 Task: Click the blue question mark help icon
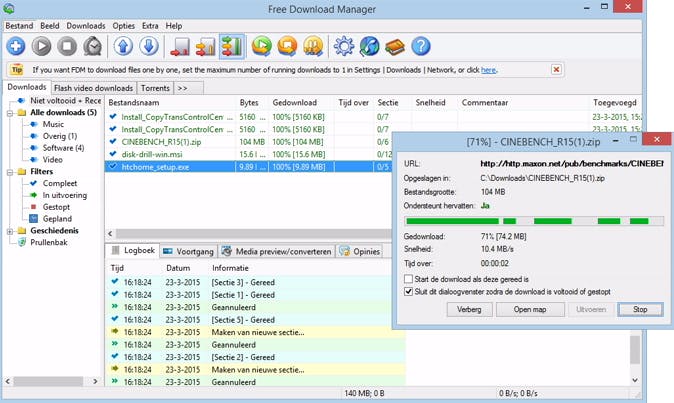pos(421,46)
